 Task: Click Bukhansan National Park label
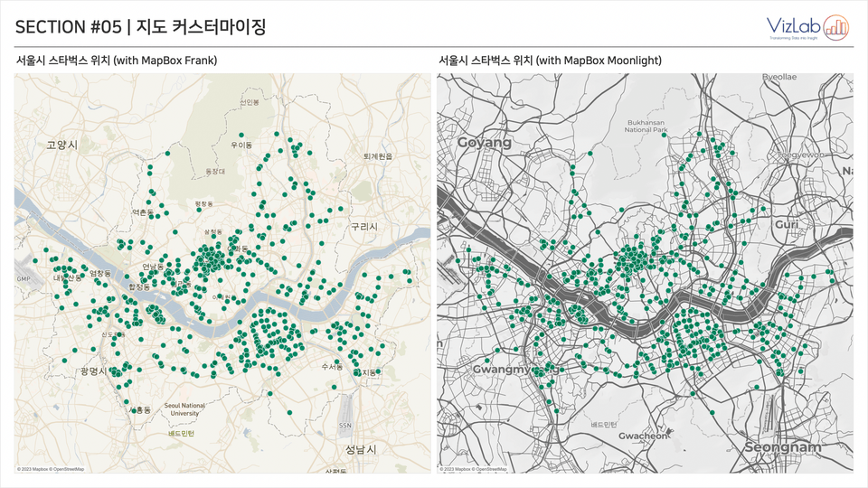pyautogui.click(x=646, y=127)
